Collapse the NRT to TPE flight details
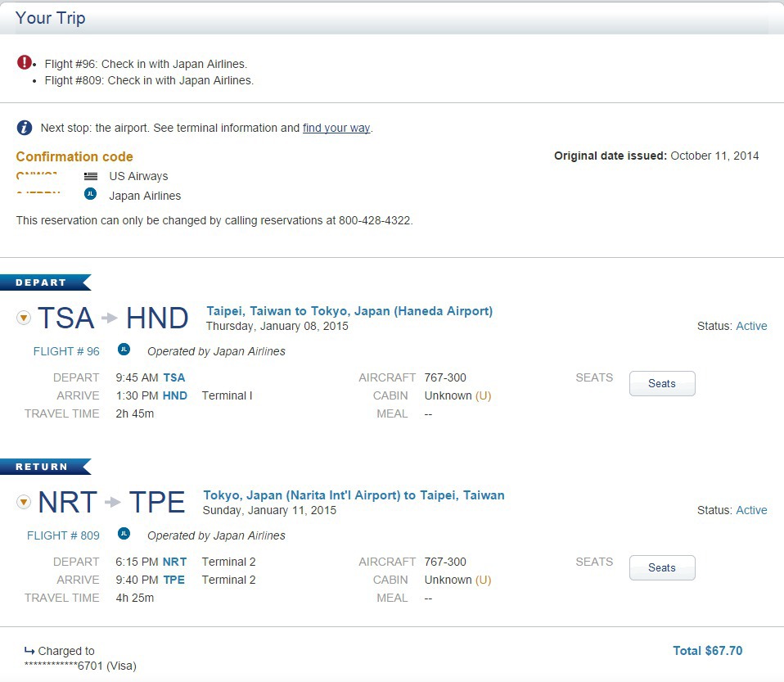784x682 pixels. (24, 502)
